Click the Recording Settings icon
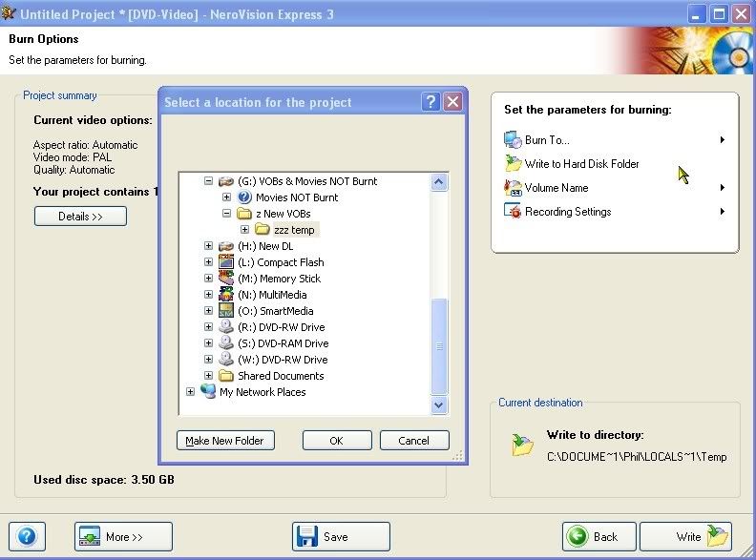The height and width of the screenshot is (560, 756). click(513, 211)
